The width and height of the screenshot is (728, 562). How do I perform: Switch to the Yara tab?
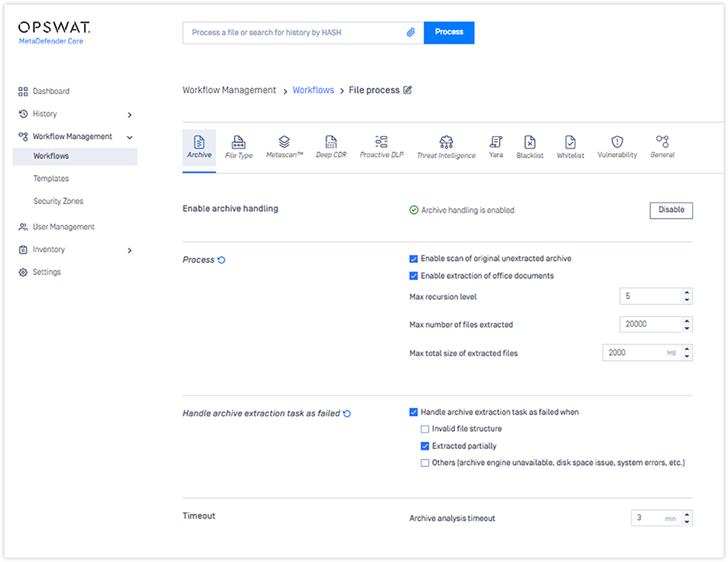coord(496,147)
